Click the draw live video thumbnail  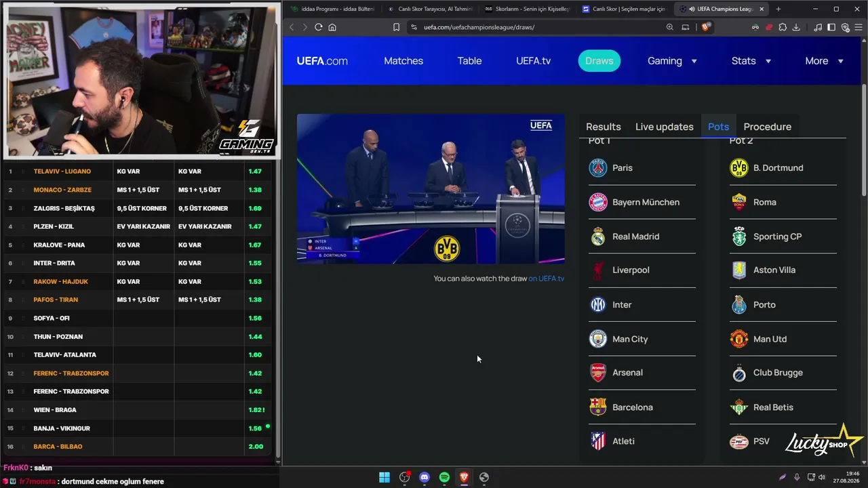click(x=431, y=188)
